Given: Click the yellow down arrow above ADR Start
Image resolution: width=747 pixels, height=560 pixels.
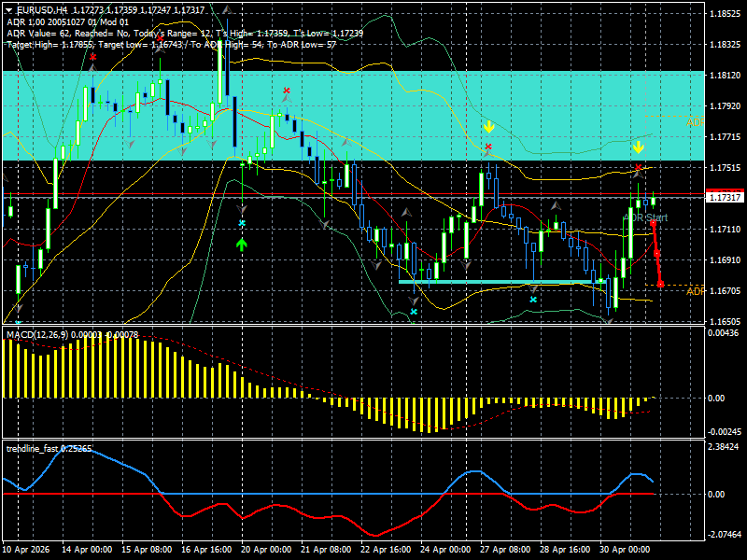Looking at the screenshot, I should click(x=639, y=147).
